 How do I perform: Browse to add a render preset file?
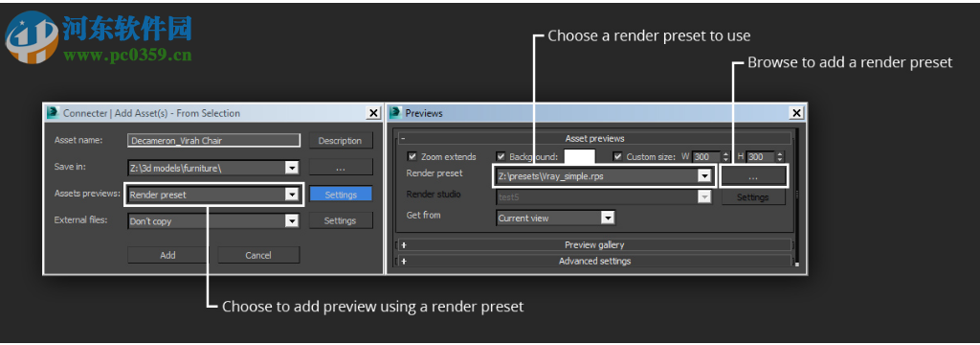click(753, 176)
